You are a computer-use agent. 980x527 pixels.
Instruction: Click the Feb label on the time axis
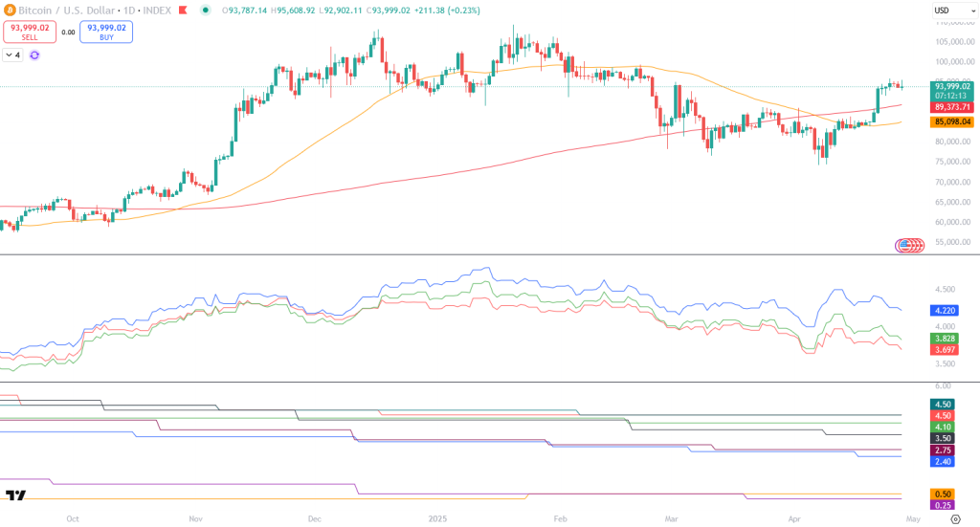click(560, 519)
